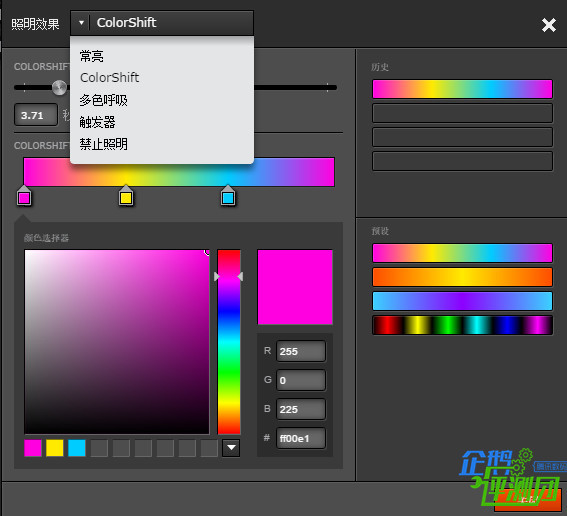Apply the magenta-yellow-cyan rainbow preset in 预设
This screenshot has height=516, width=567.
(x=462, y=253)
